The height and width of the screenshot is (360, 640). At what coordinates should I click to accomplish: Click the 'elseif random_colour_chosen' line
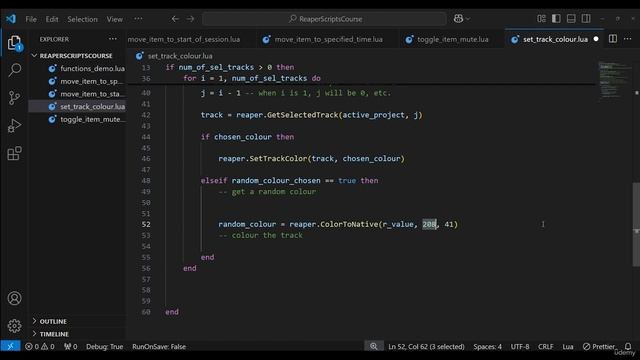coord(289,181)
